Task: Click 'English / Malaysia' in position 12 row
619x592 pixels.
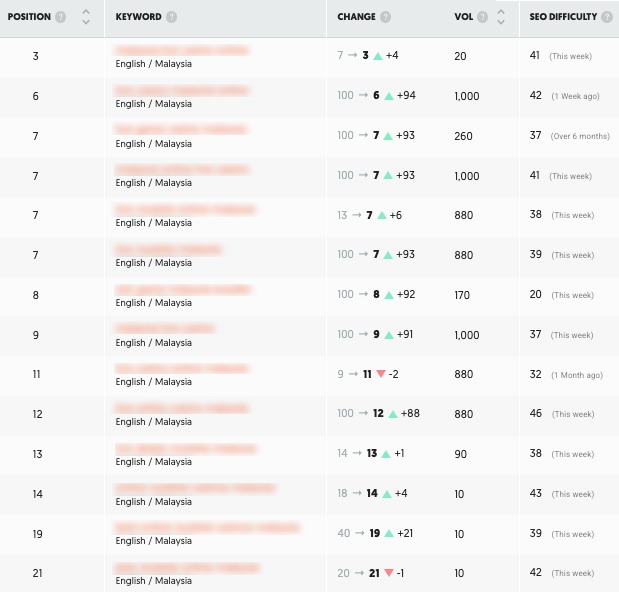Action: pos(154,422)
